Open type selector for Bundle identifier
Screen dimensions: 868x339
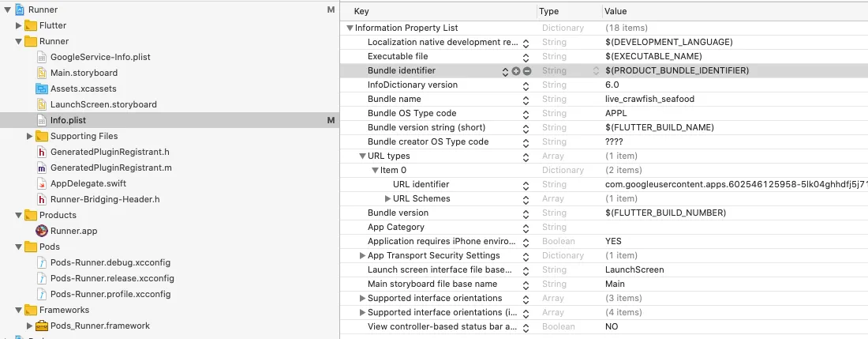click(597, 71)
